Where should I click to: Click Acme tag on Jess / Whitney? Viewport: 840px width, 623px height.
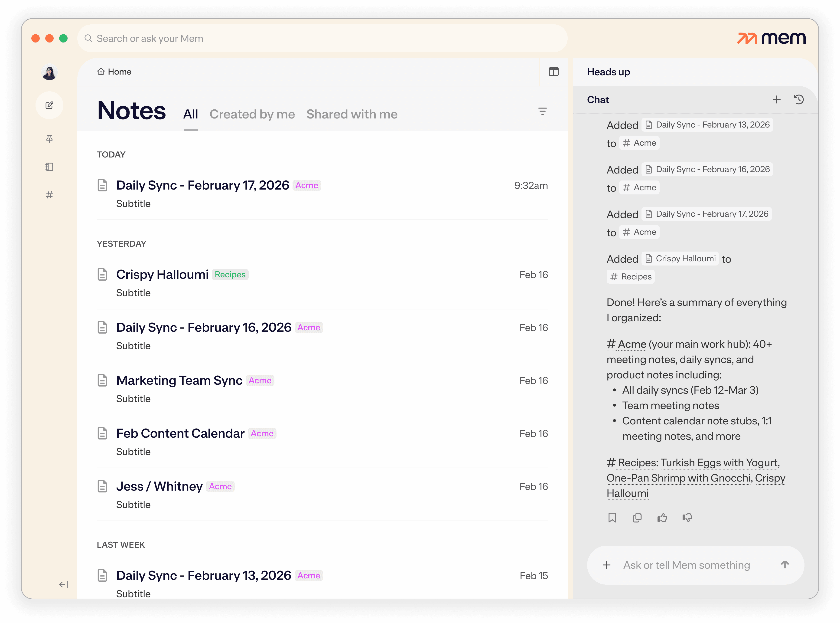point(220,486)
